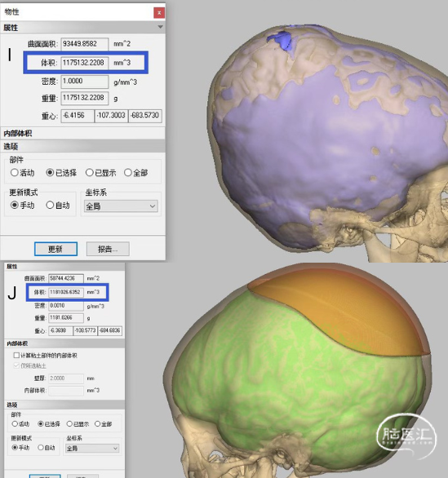
Task: Open the 坐标系 全局 dropdown in upper panel
Action: [x=121, y=206]
